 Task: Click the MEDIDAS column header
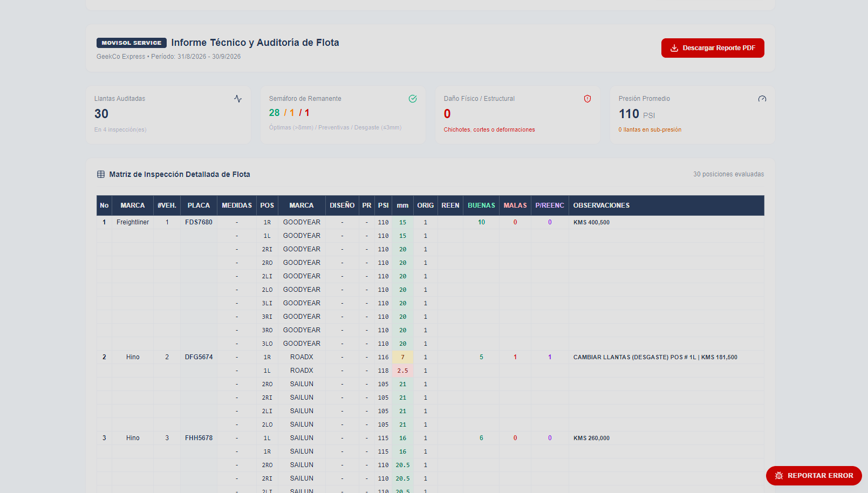tap(237, 206)
